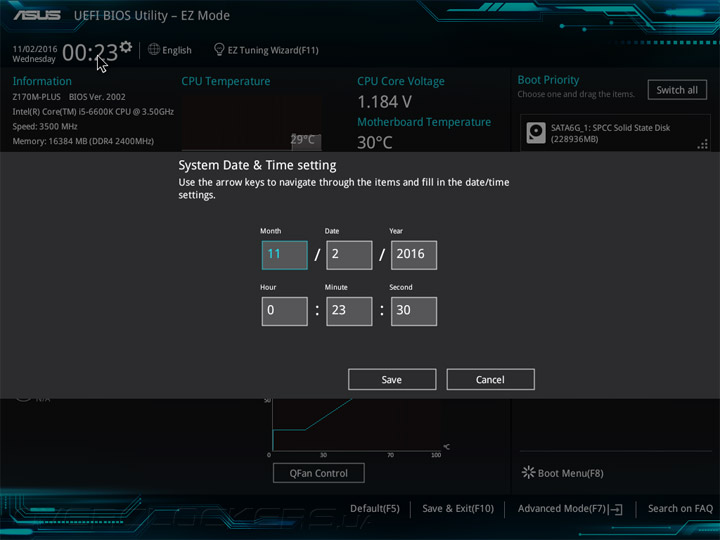This screenshot has height=540, width=720.
Task: Click the BIOS Ver. 2002 text
Action: click(x=97, y=97)
